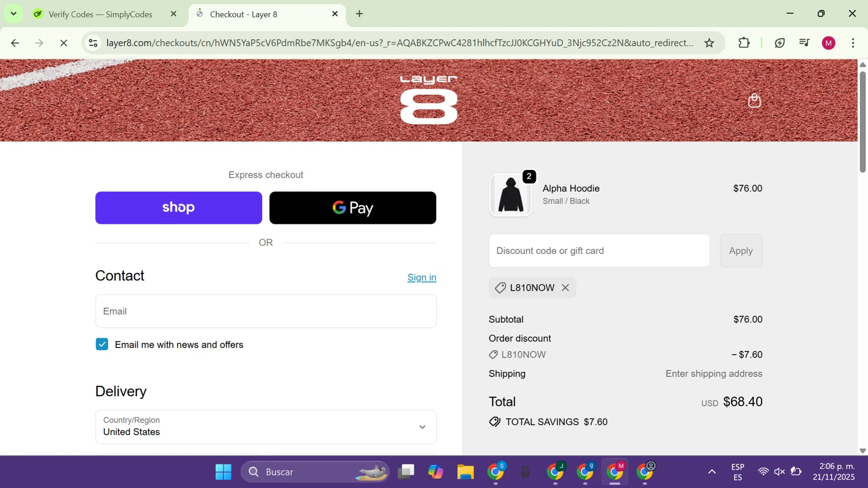Open the media control icon in the toolbar
Image resolution: width=868 pixels, height=488 pixels.
pos(804,43)
